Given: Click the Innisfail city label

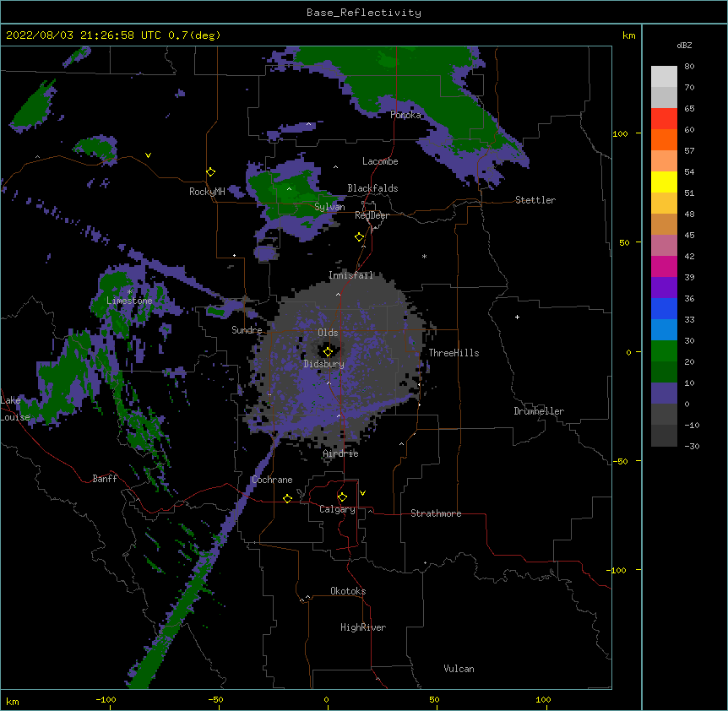Looking at the screenshot, I should (350, 275).
